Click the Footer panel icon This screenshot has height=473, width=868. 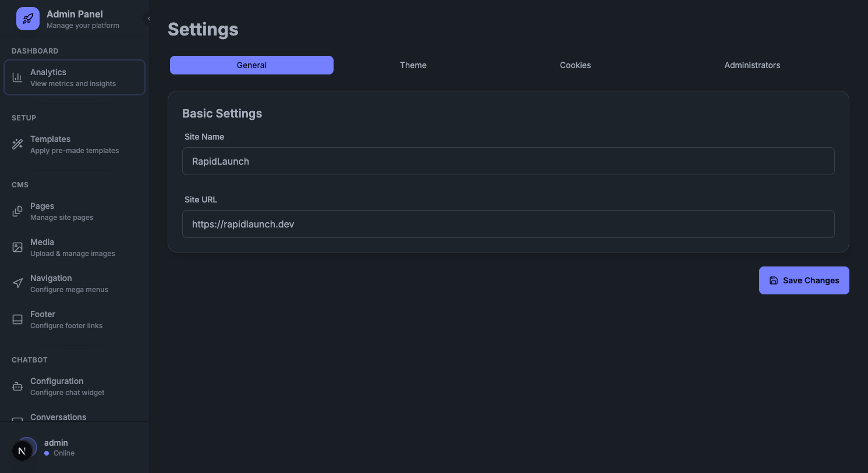coord(17,319)
